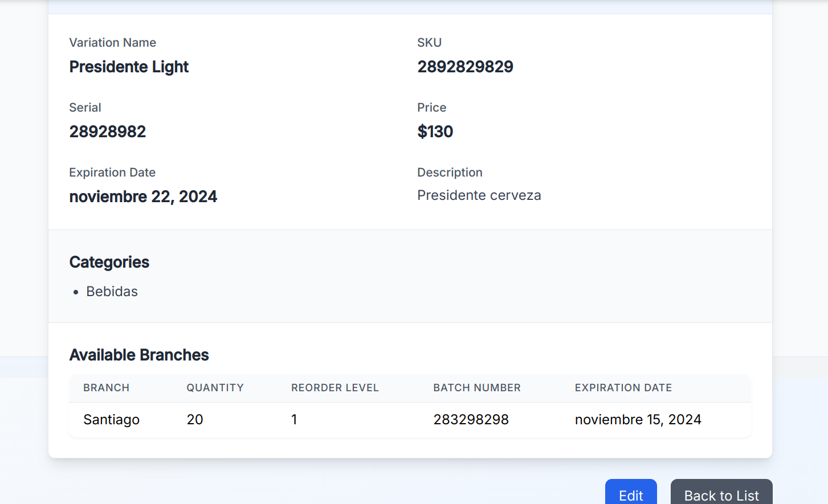Click the Available Branches heading
This screenshot has height=504, width=828.
pos(139,355)
